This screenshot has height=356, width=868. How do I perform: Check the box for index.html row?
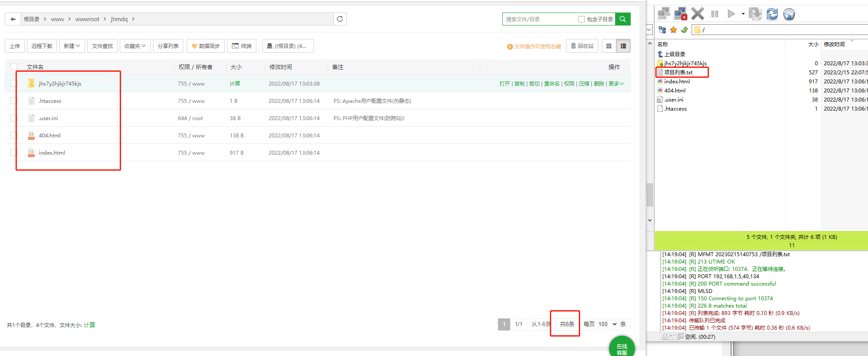[13, 153]
